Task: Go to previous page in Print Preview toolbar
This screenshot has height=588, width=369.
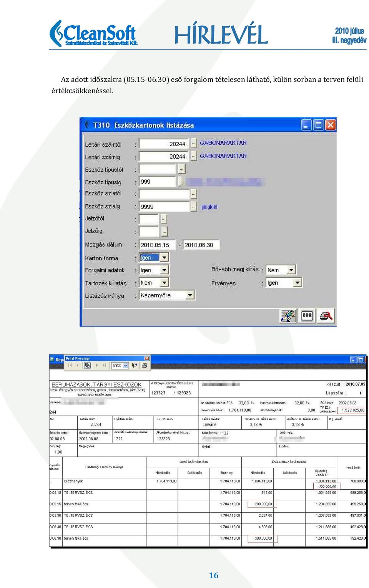Action: (78, 366)
